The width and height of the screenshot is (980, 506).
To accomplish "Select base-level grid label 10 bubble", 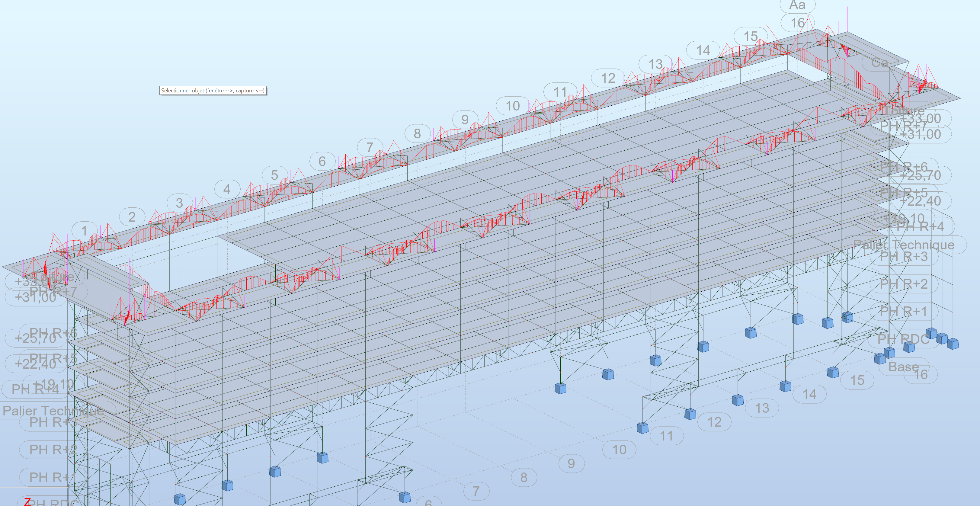I will (x=619, y=450).
